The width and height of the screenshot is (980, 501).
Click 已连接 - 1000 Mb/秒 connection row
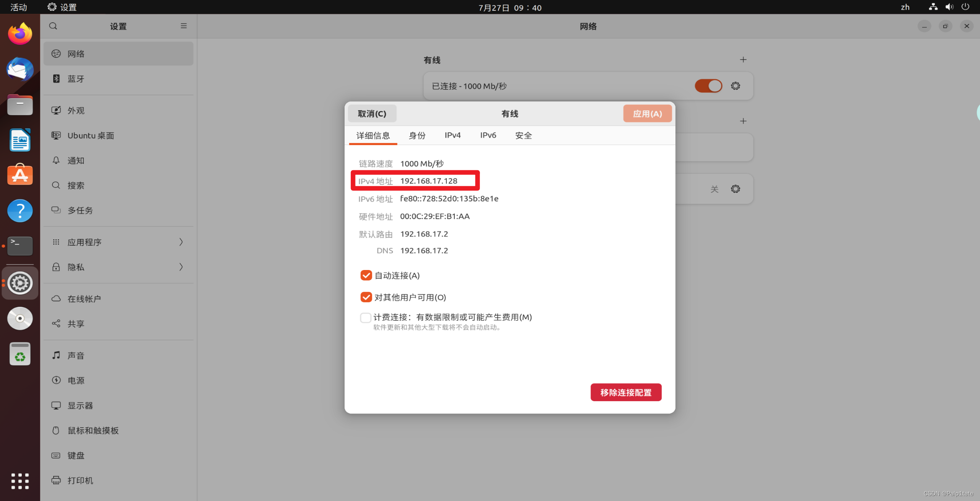[588, 86]
